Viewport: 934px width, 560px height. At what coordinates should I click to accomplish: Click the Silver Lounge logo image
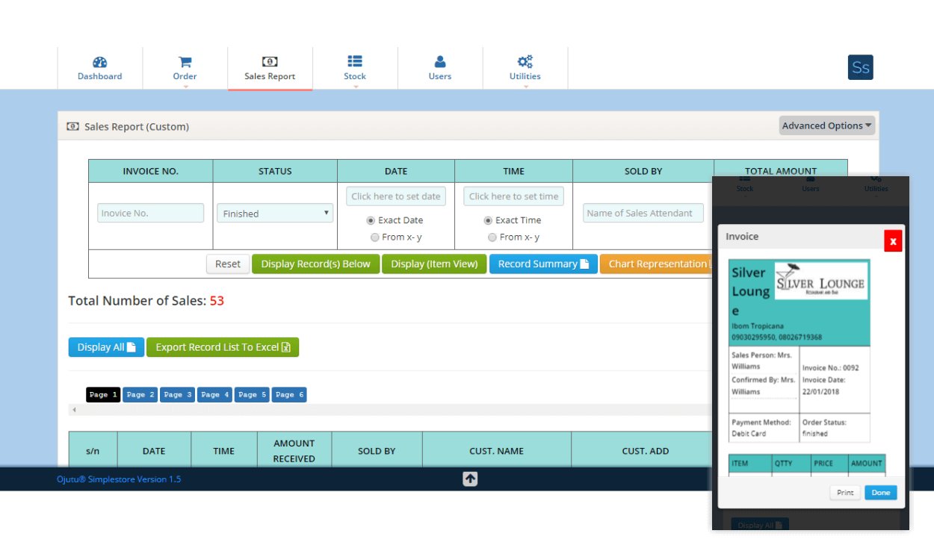pos(821,281)
